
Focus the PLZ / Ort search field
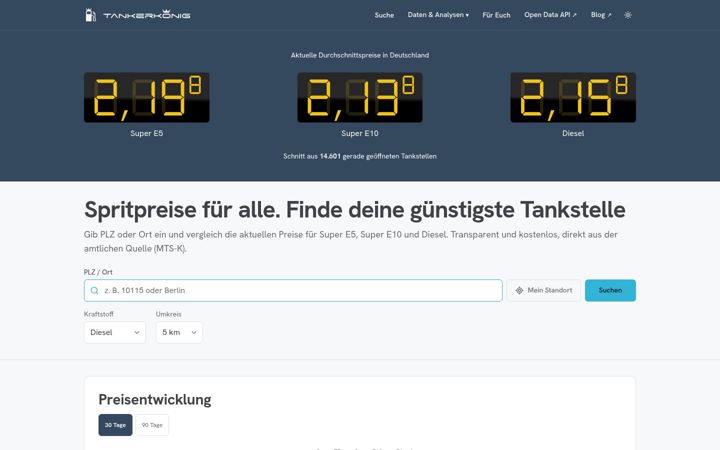click(293, 290)
